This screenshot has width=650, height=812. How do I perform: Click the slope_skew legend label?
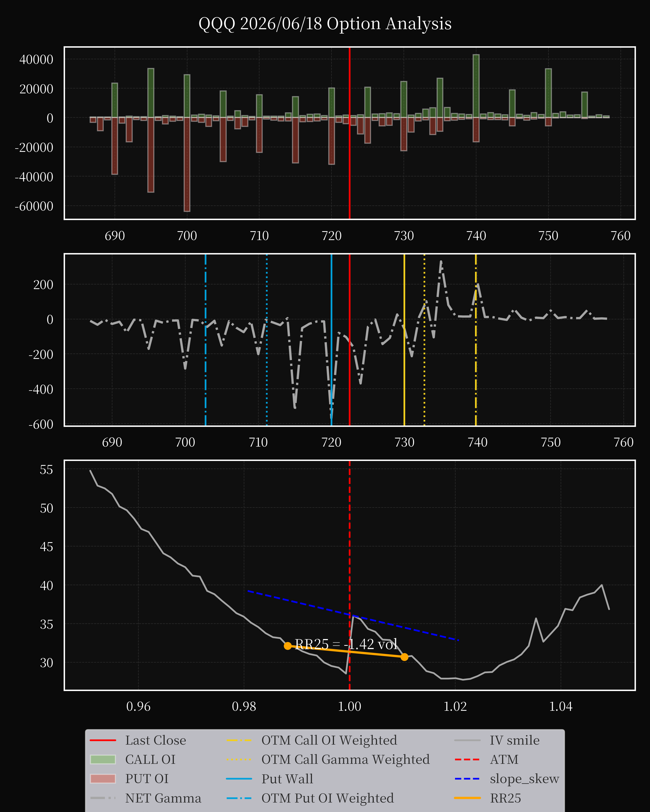pos(524,778)
